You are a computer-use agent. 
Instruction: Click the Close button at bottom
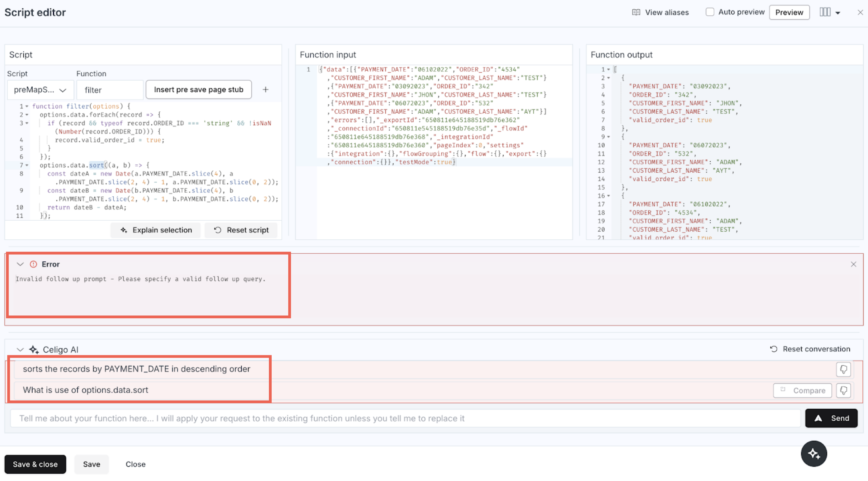tap(136, 464)
